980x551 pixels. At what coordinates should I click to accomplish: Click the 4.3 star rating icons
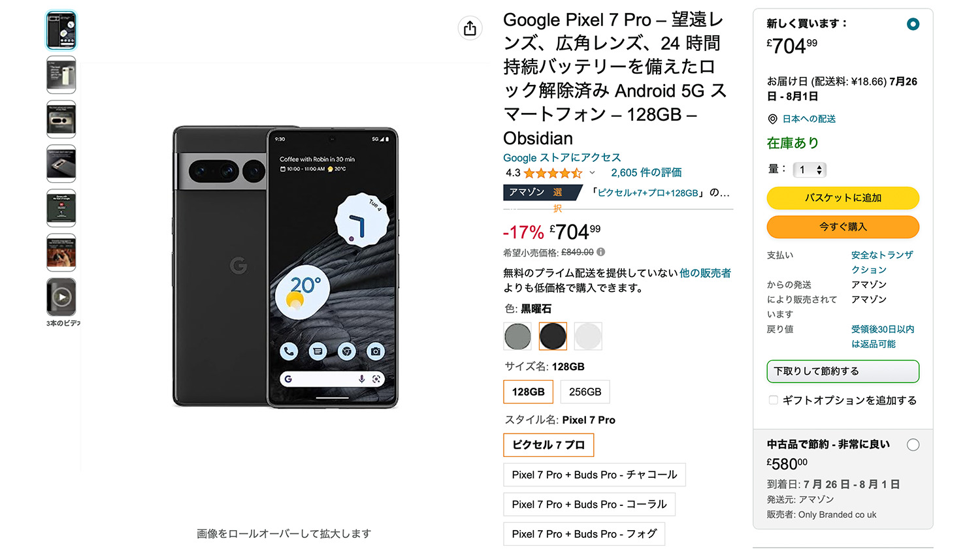pos(553,173)
